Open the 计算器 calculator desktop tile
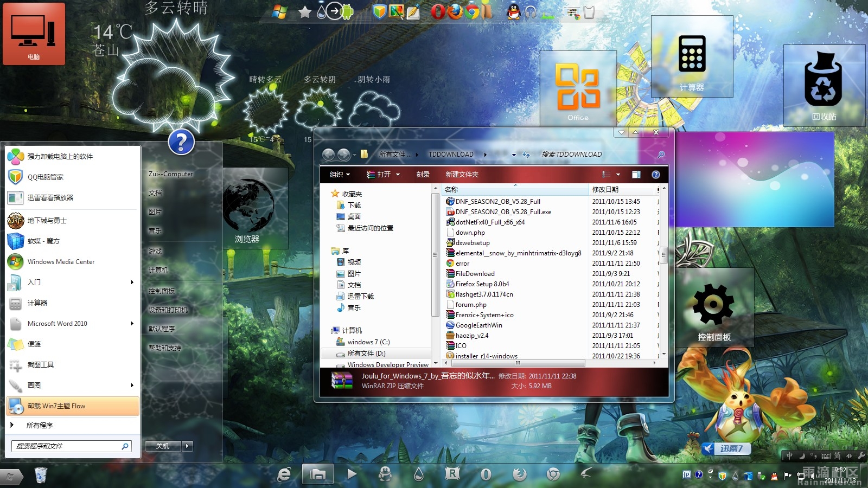 click(x=692, y=56)
